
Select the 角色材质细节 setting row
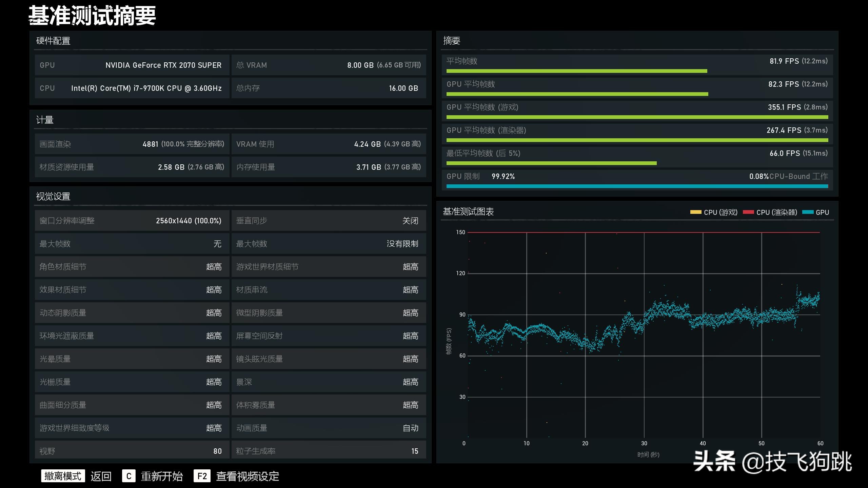point(132,267)
